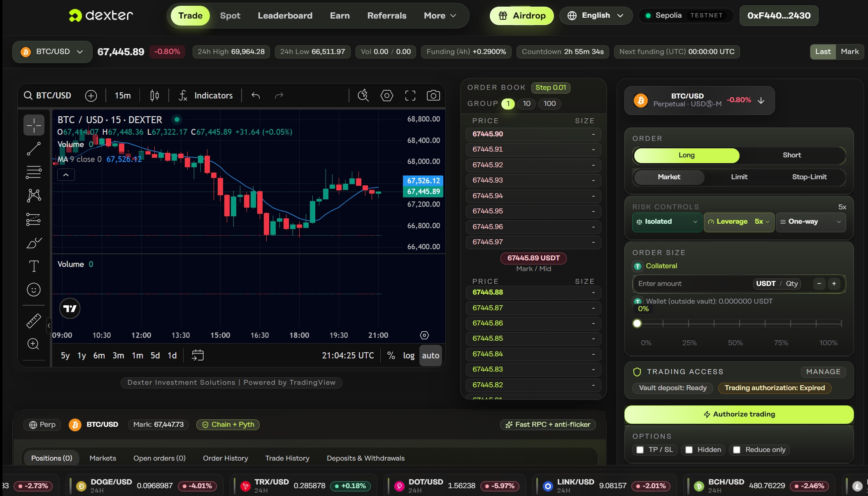
Task: Open the Isolated margin mode dropdown
Action: 667,222
